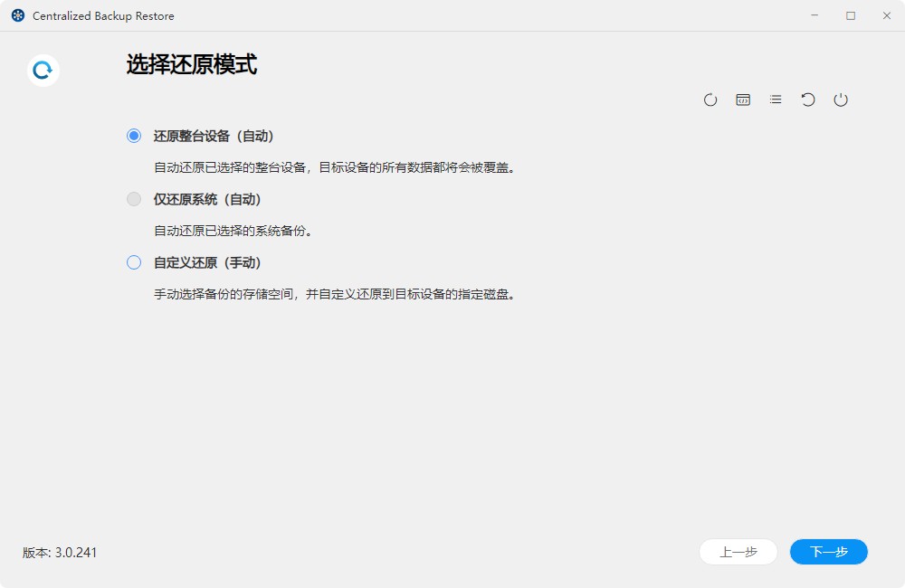This screenshot has width=905, height=588.
Task: Click the 上一步 button
Action: [x=738, y=552]
